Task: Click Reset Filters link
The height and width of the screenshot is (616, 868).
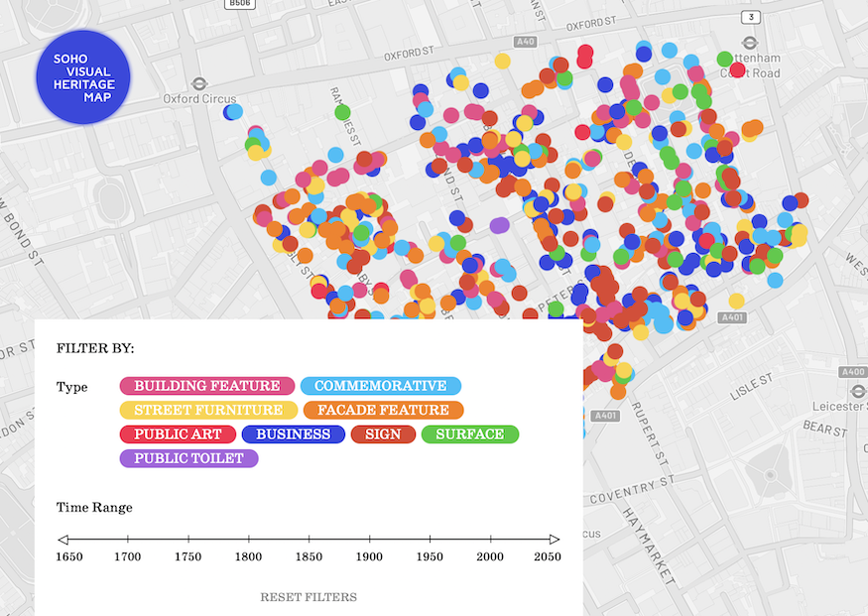Action: tap(309, 597)
